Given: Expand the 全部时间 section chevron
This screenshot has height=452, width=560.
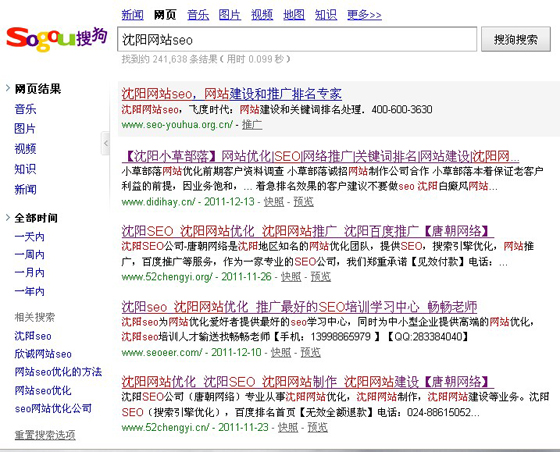Looking at the screenshot, I should point(8,217).
